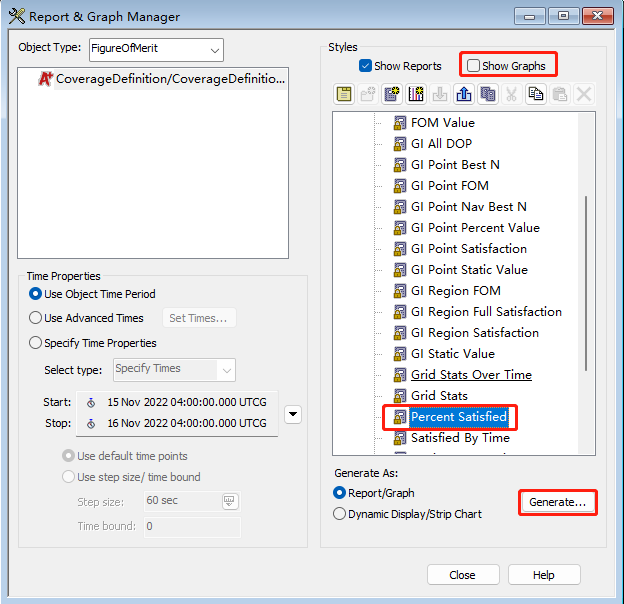
Task: Select Use Advanced Times radio button
Action: (37, 318)
